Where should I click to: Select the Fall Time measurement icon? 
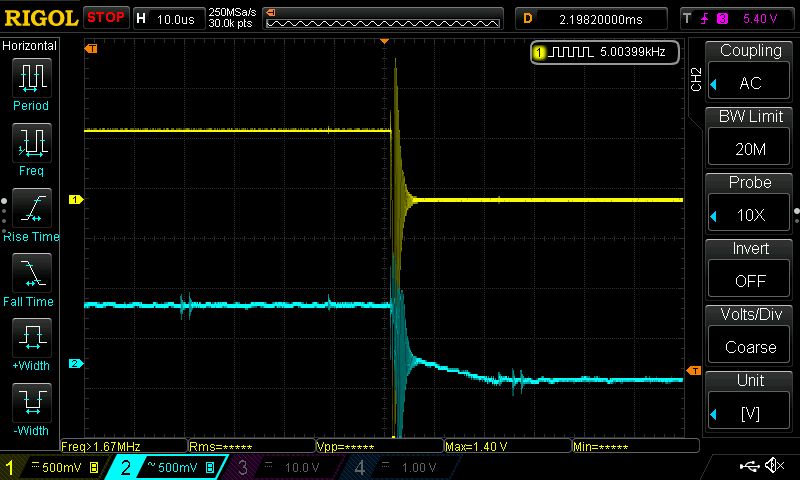[x=32, y=273]
